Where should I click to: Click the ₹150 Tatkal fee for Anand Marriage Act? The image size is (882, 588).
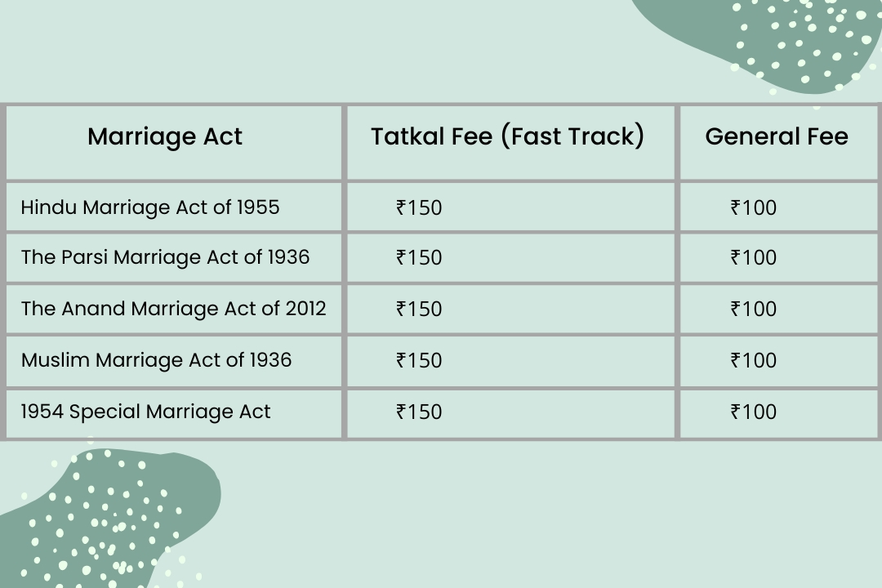click(419, 310)
